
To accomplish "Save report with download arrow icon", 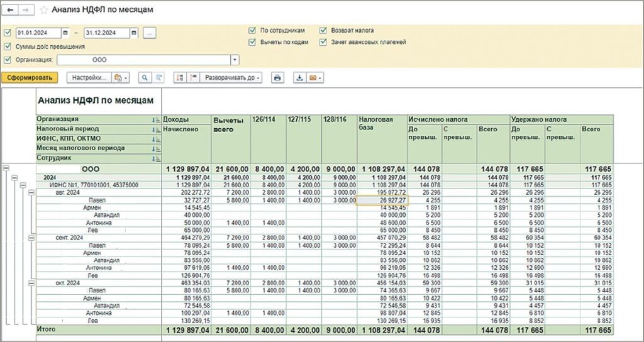I will coord(300,77).
